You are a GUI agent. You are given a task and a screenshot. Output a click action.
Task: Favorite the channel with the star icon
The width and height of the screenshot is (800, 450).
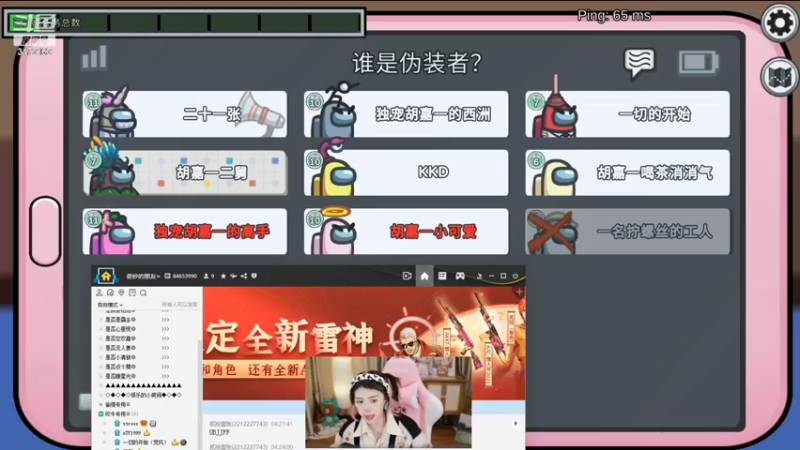tap(223, 276)
